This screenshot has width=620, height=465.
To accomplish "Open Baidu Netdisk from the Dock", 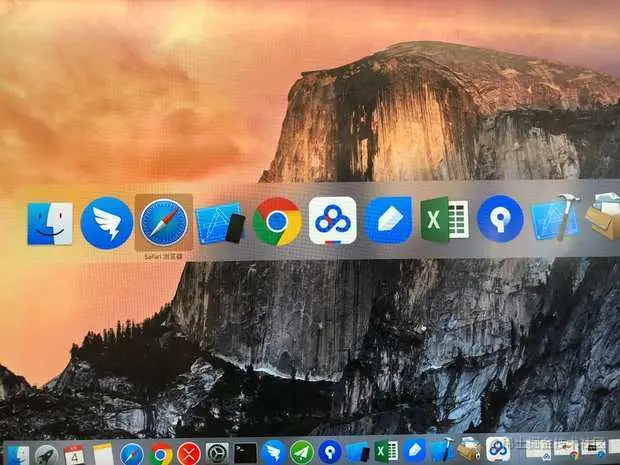I will tap(497, 448).
